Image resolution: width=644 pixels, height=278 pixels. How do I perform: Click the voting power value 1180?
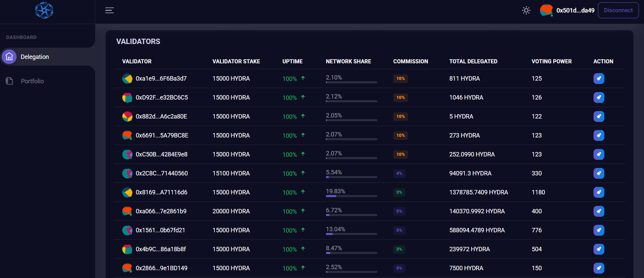coord(538,192)
